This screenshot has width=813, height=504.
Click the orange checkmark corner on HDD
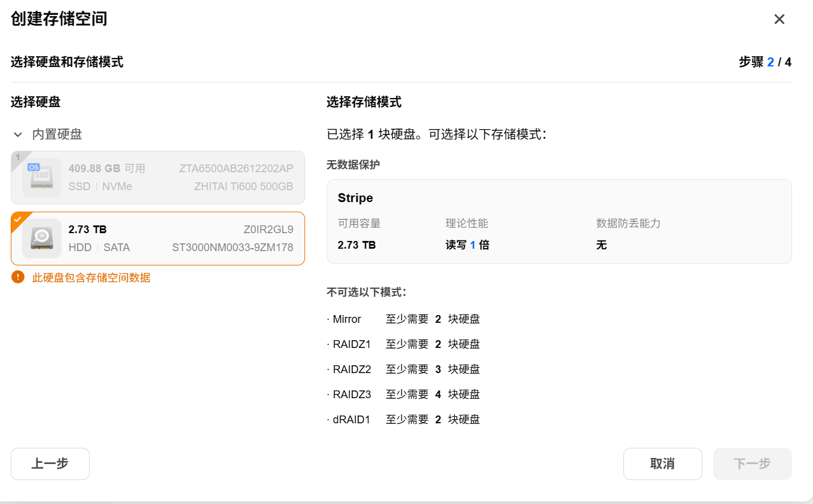click(x=18, y=219)
